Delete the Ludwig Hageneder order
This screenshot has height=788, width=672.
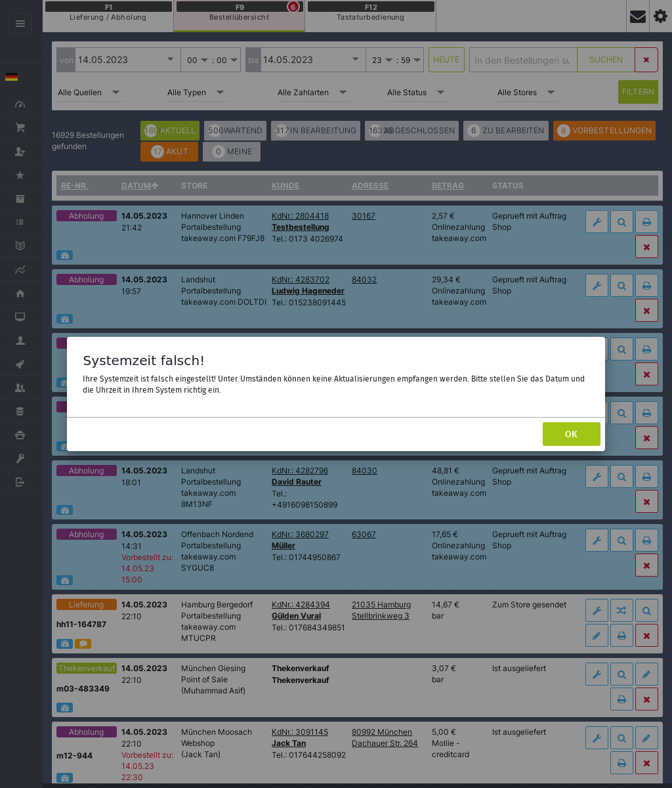point(646,311)
